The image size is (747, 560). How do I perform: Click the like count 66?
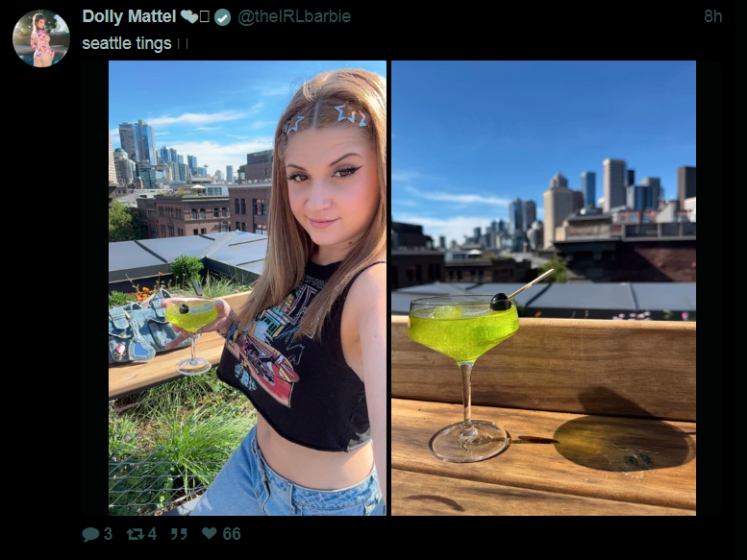(232, 534)
